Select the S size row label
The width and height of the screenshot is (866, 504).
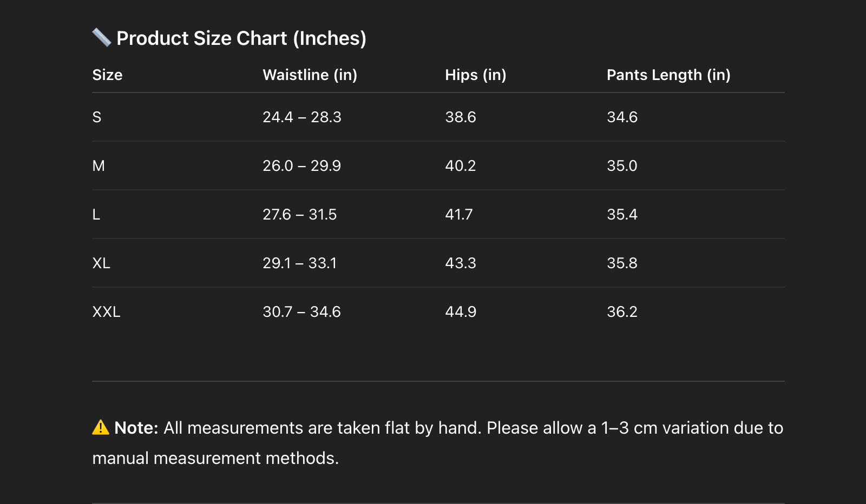[97, 117]
